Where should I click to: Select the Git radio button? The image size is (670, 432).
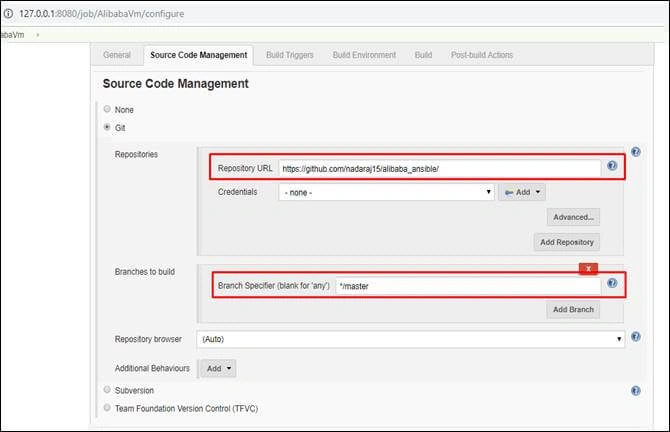[107, 127]
